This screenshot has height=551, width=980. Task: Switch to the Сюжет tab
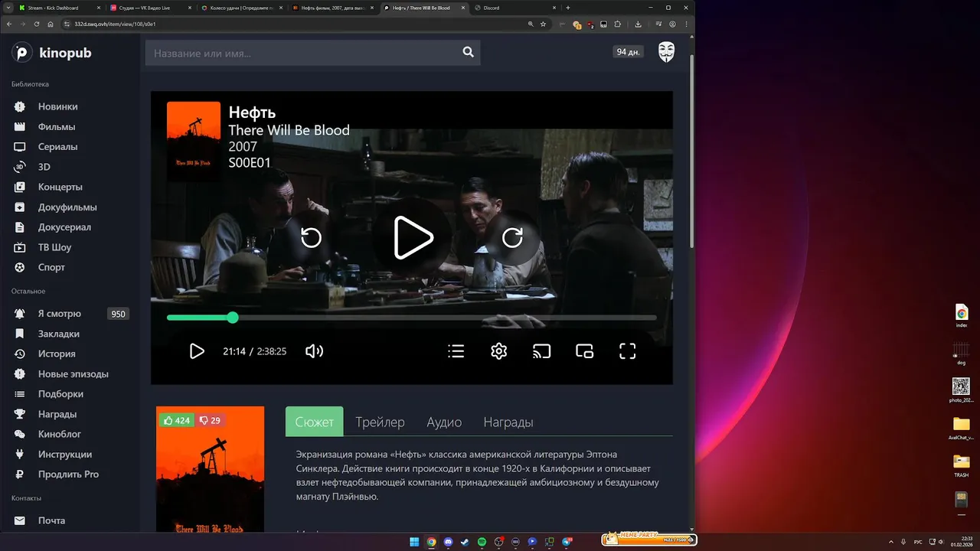tap(315, 422)
